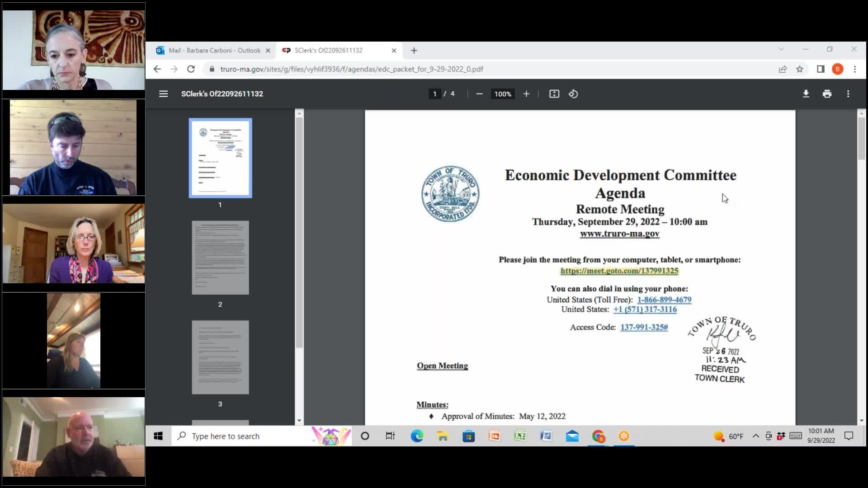
Task: Zoom in on the PDF
Action: click(x=526, y=94)
